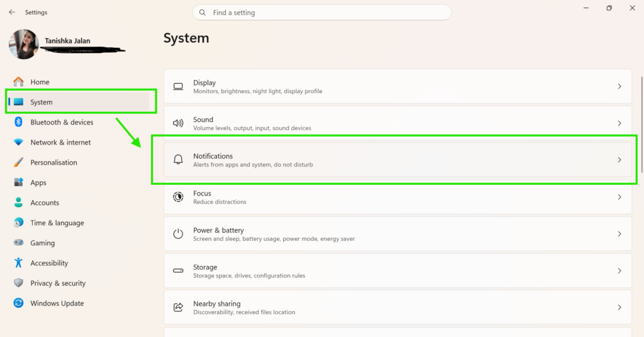Go to Windows Update settings
644x337 pixels.
pos(78,303)
